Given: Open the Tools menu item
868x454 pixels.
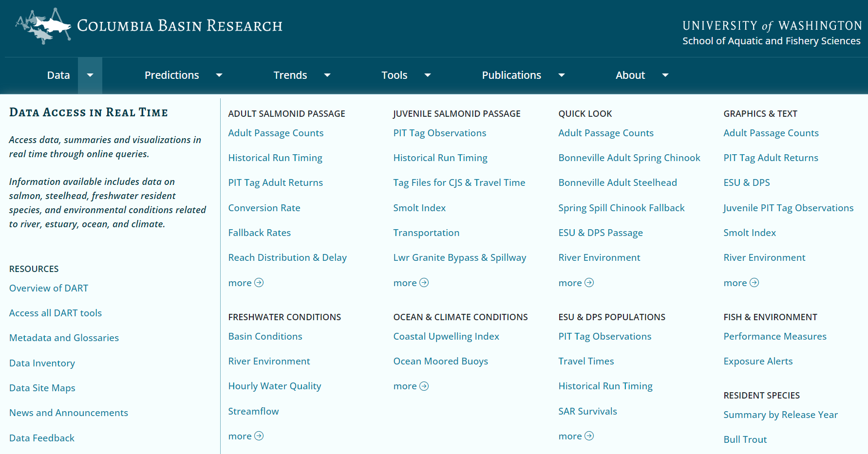Looking at the screenshot, I should pos(395,75).
